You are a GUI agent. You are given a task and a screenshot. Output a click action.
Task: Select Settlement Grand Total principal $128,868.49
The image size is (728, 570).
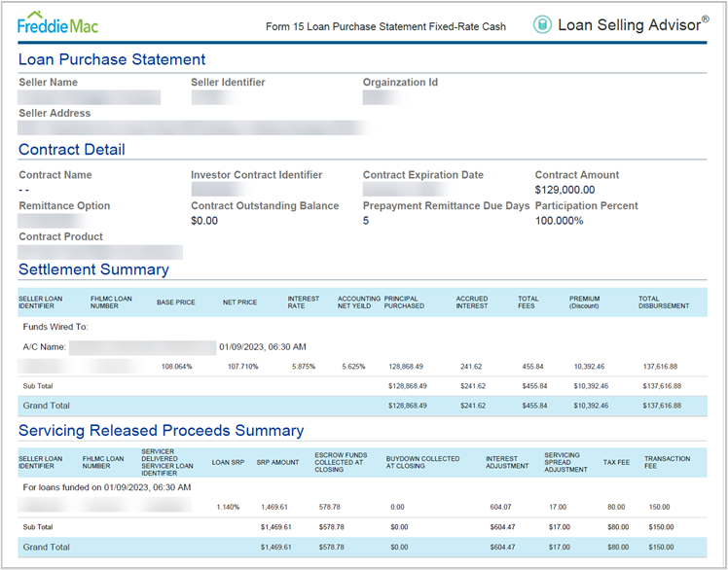pyautogui.click(x=408, y=406)
